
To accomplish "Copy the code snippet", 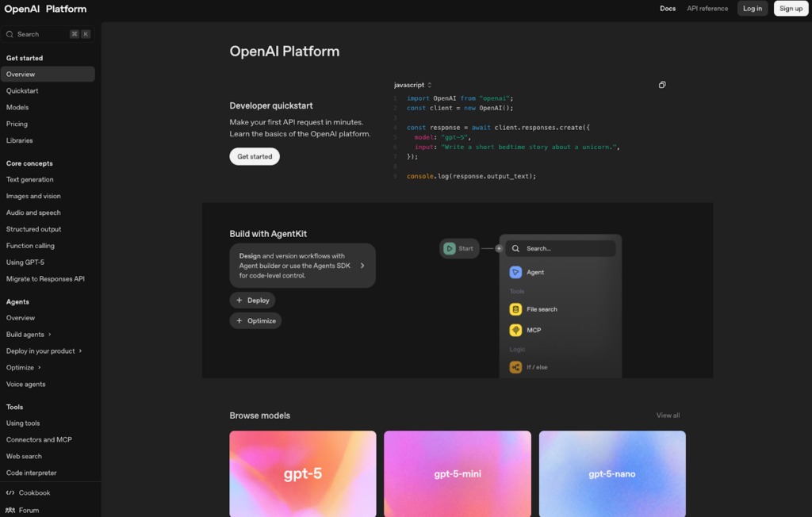I will coord(663,84).
